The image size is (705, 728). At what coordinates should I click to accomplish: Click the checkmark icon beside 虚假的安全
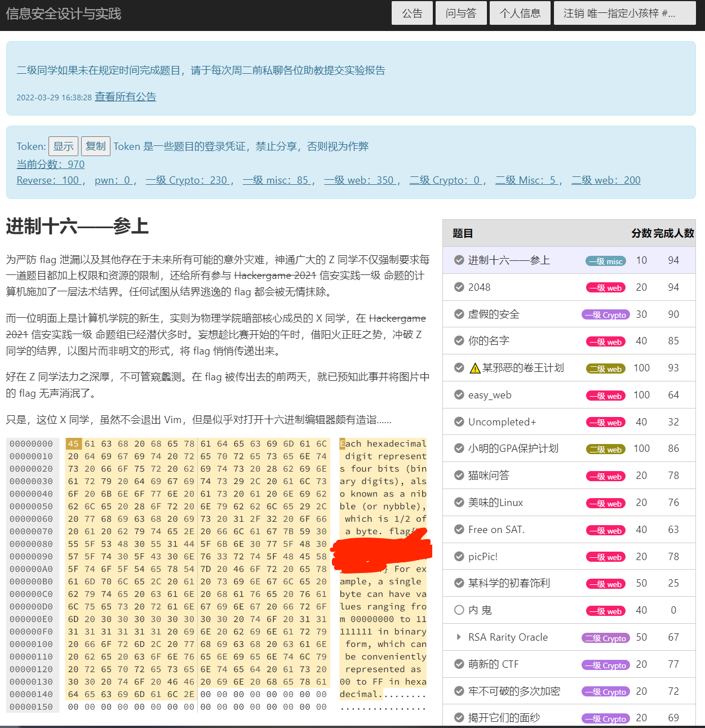click(x=459, y=314)
